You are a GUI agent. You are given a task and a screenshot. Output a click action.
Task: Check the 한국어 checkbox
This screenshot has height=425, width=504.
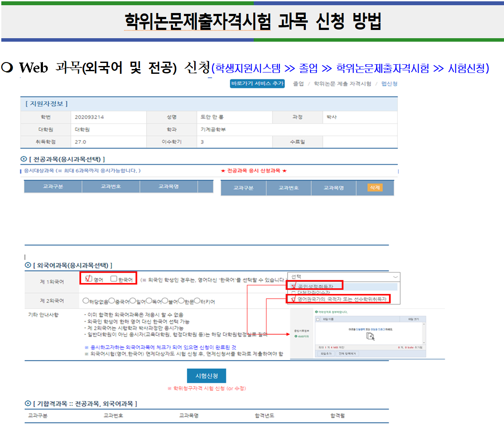point(114,279)
